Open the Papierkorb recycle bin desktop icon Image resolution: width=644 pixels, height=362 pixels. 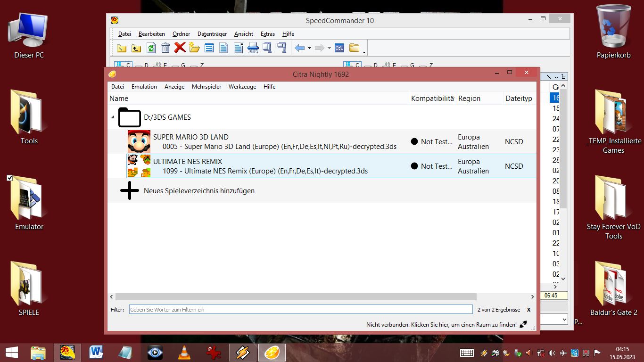pos(613,32)
